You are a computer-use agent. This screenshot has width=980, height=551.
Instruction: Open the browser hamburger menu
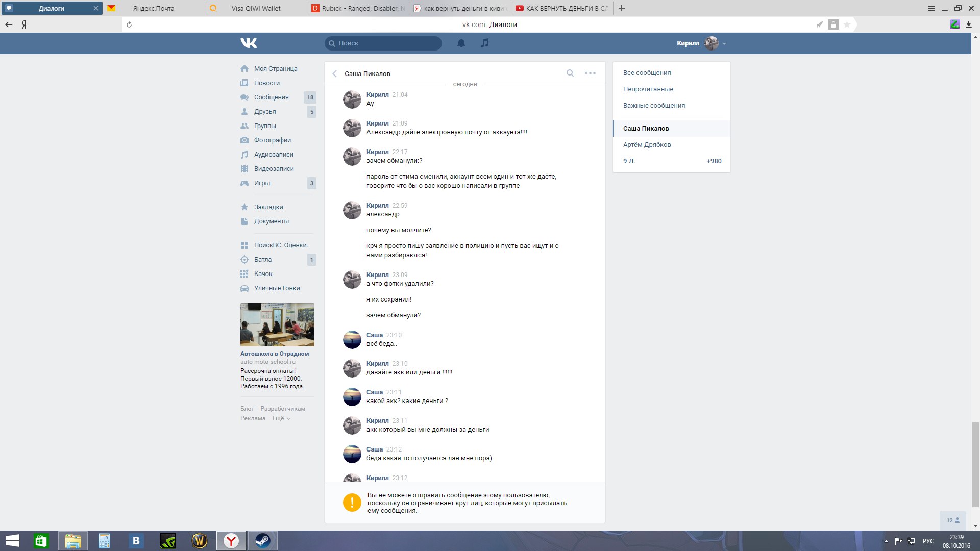(x=932, y=8)
